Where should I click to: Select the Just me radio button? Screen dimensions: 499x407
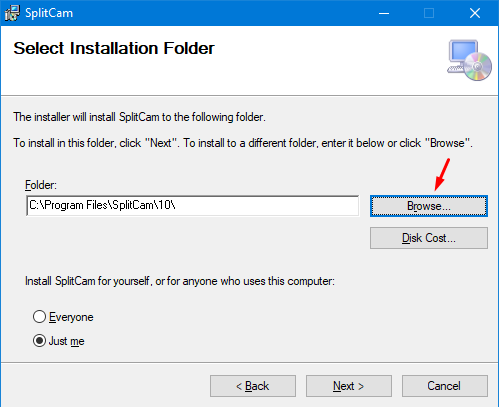(x=39, y=341)
